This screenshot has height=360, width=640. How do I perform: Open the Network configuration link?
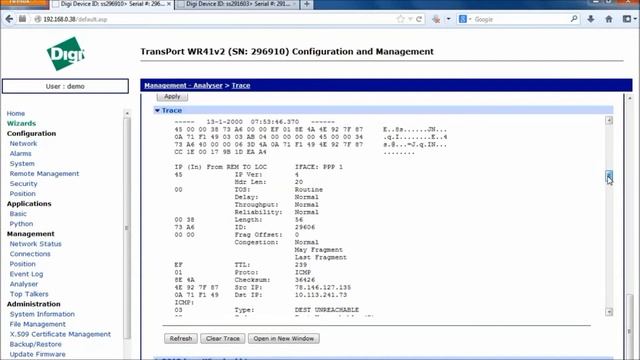23,144
